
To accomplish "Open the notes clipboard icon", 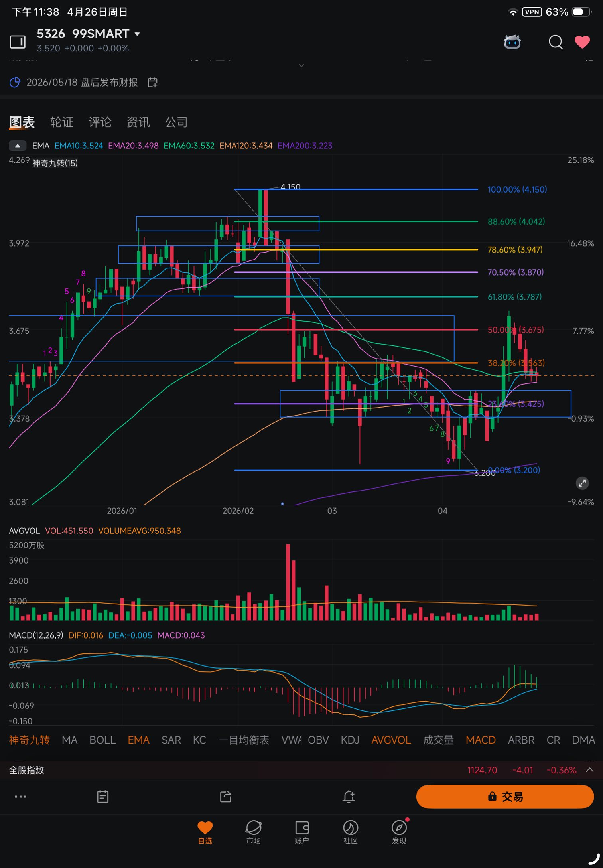I will point(102,797).
